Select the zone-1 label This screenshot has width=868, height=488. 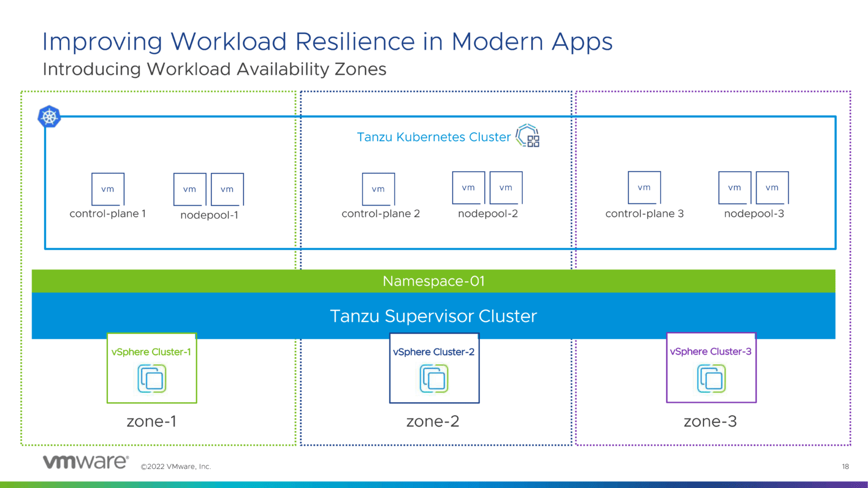(151, 421)
